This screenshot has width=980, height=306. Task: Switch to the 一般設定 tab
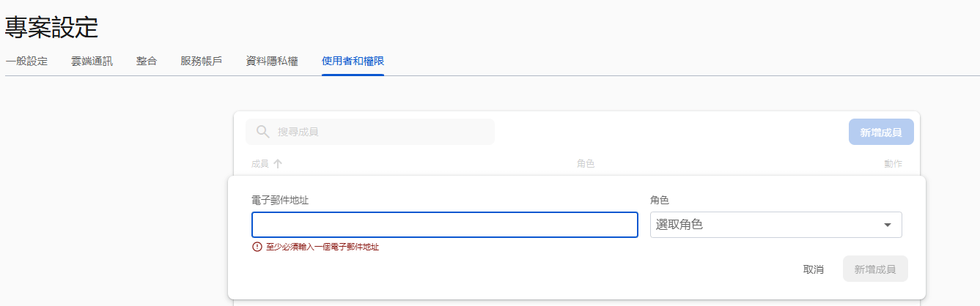(26, 61)
